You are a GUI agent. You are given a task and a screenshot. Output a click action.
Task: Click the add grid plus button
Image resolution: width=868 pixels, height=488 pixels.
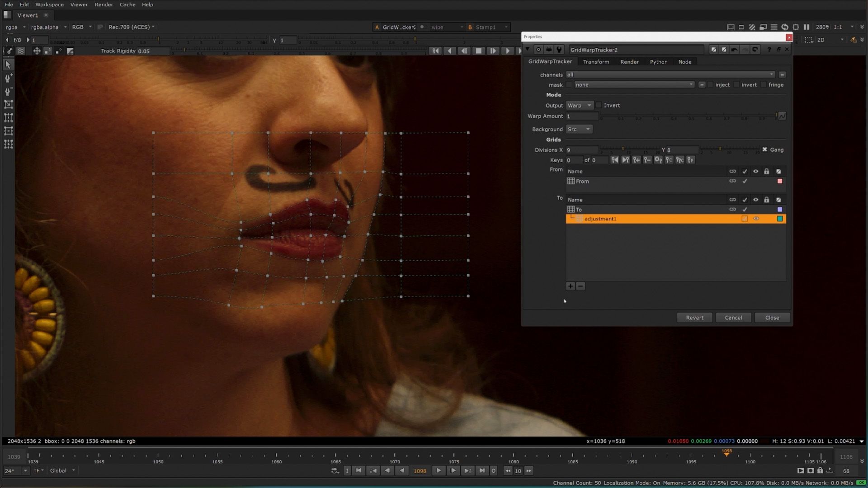[571, 286]
